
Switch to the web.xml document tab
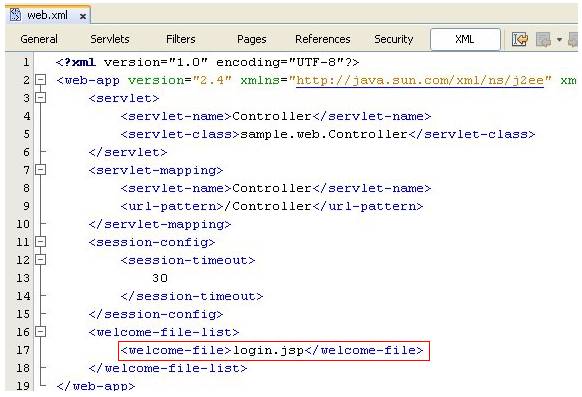coord(48,15)
